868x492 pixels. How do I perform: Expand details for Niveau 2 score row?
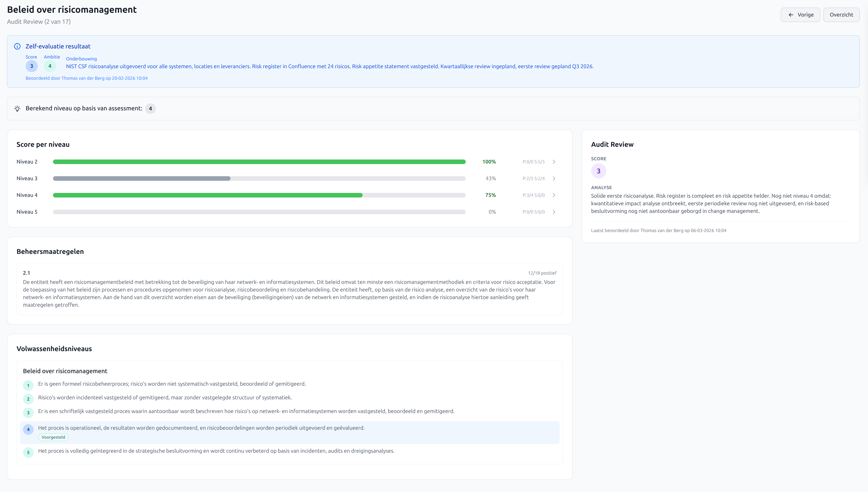pos(554,162)
